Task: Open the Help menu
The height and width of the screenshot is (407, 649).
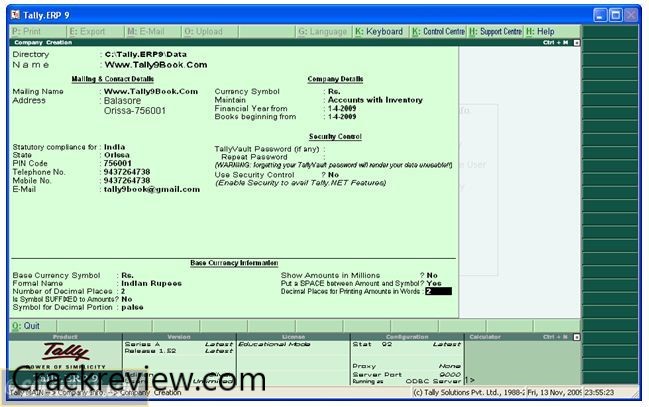Action: pyautogui.click(x=539, y=32)
